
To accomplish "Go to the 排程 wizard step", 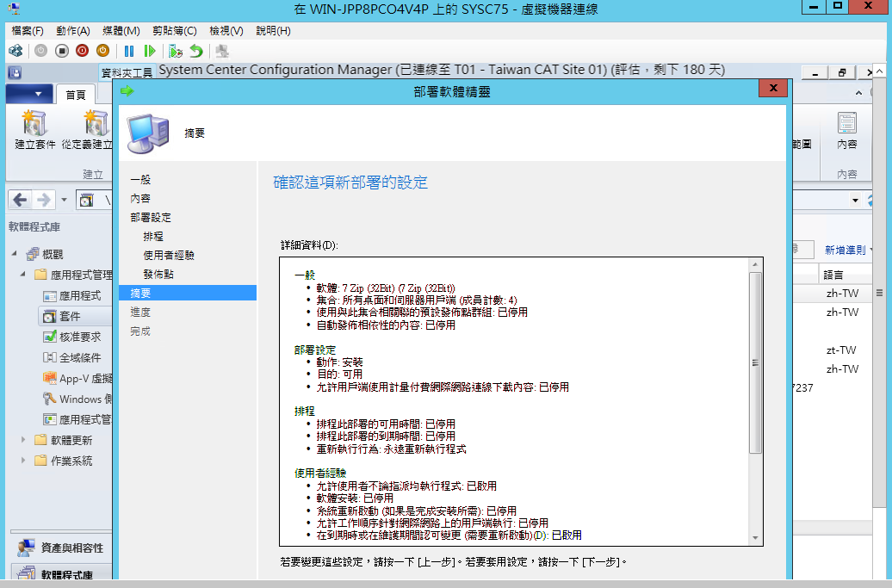I will (x=153, y=236).
